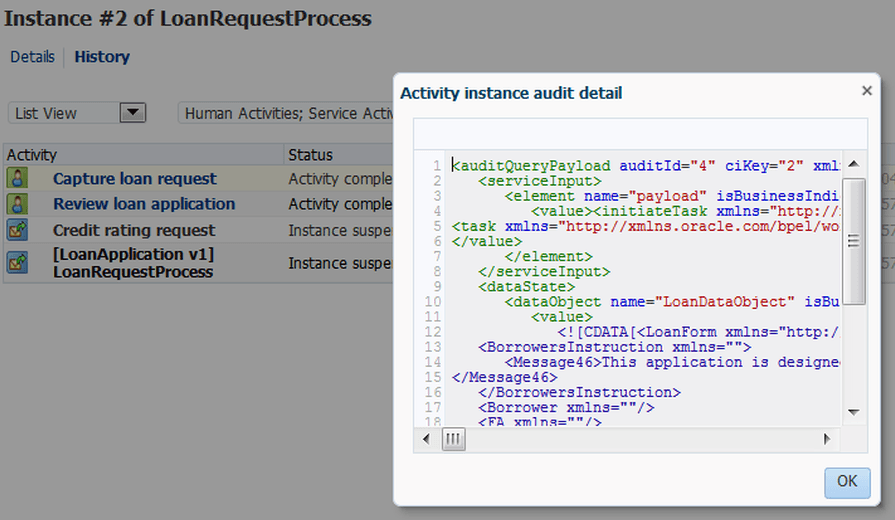Close the Activity instance audit detail dialog
Screen dimensions: 895x520
tap(866, 91)
